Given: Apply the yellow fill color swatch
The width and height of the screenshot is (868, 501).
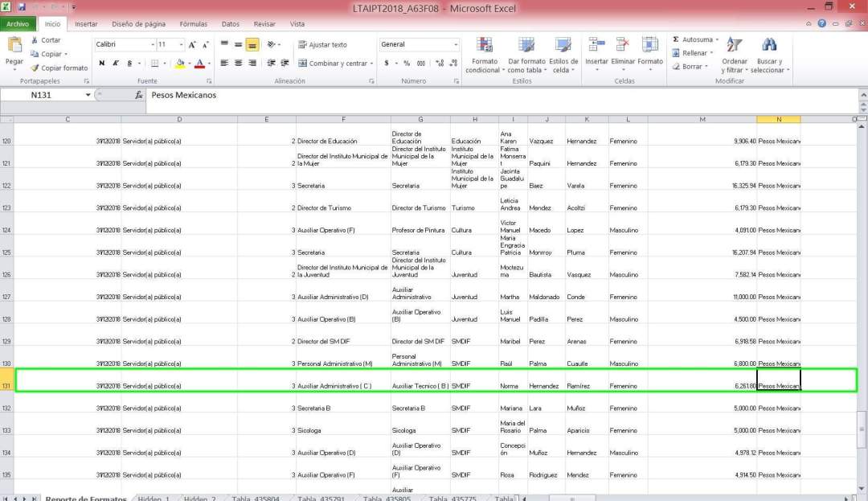Looking at the screenshot, I should [x=180, y=64].
